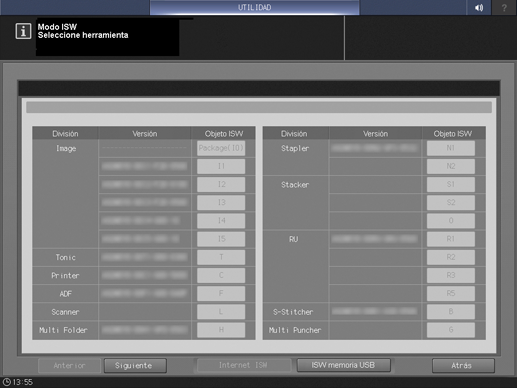Select the R2 RU object
The width and height of the screenshot is (517, 388).
pyautogui.click(x=451, y=257)
